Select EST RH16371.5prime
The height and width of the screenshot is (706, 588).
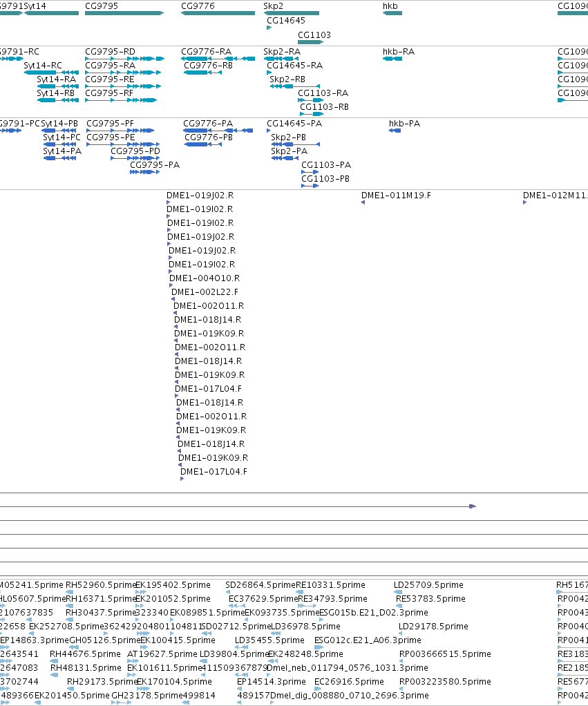pyautogui.click(x=69, y=606)
